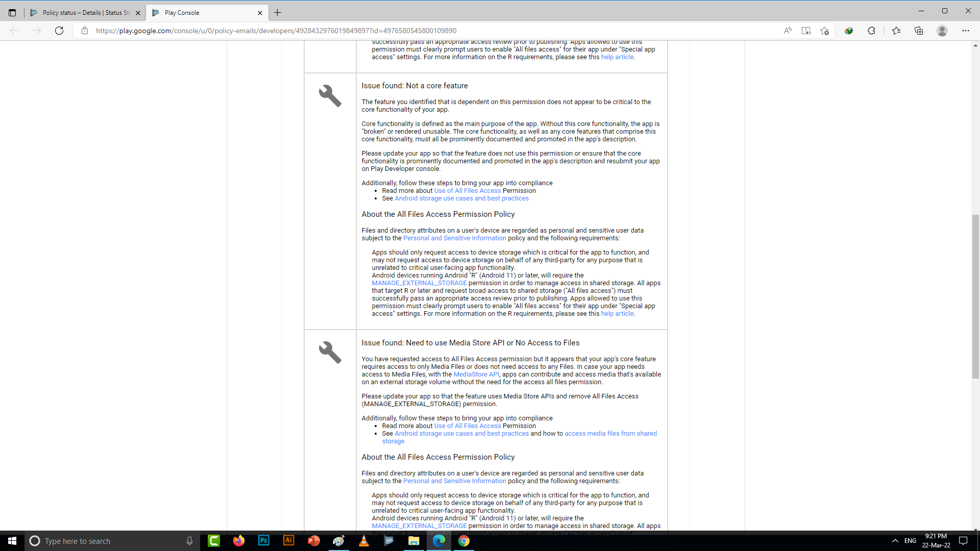Open the Edge tab actions menu icon
Viewport: 980px width, 551px height.
(12, 13)
